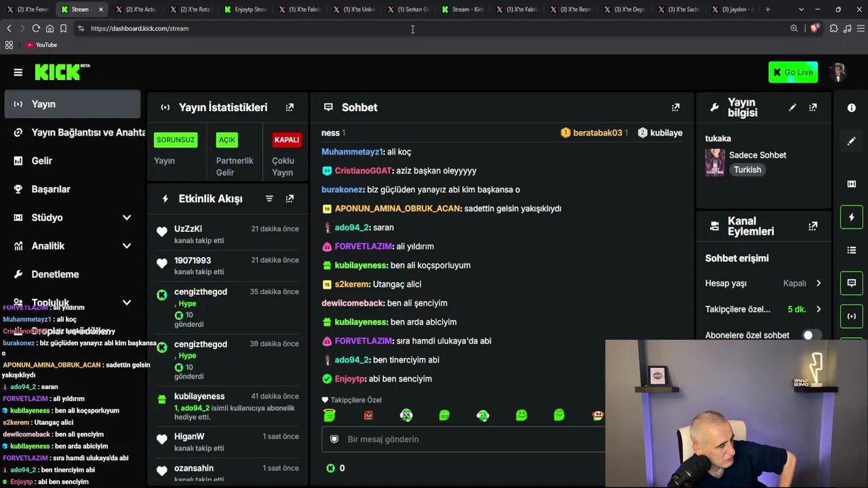
Task: Toggle the chat widget in right sidebar
Action: click(852, 283)
